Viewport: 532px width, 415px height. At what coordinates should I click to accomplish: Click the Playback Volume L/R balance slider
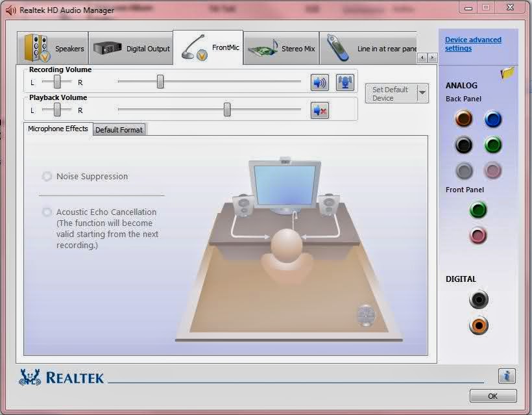(x=57, y=109)
